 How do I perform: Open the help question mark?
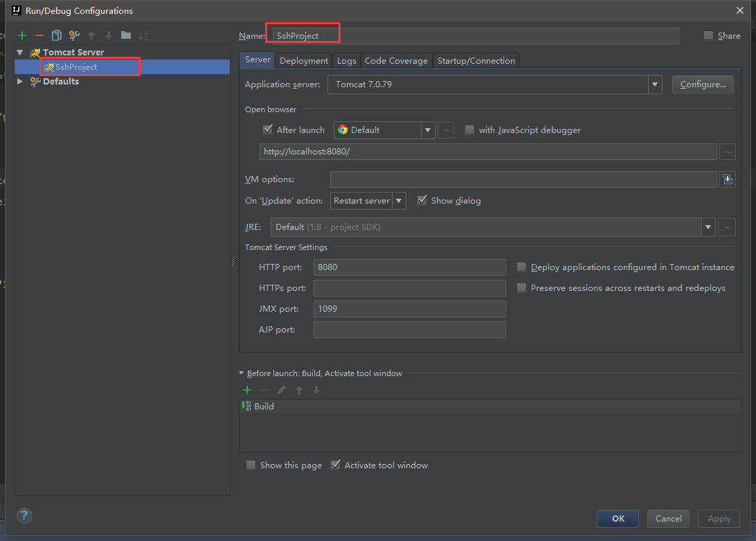25,515
